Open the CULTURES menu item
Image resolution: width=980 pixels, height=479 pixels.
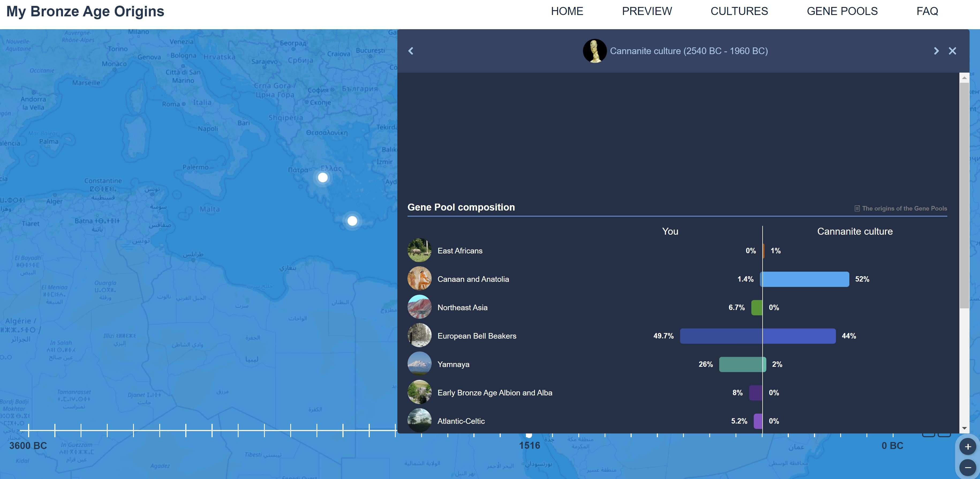(739, 12)
